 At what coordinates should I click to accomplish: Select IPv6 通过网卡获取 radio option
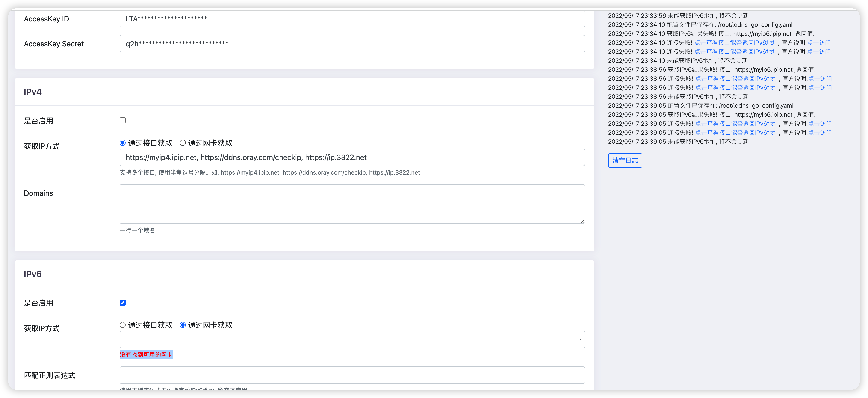(183, 325)
